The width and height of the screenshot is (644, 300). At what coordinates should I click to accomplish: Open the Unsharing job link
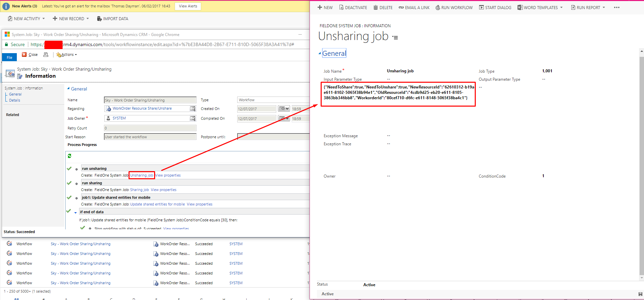(142, 175)
